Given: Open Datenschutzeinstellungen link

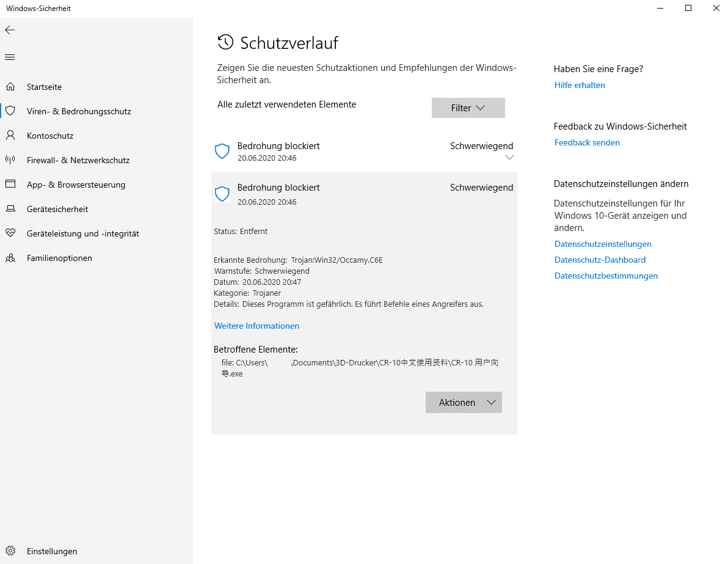Looking at the screenshot, I should (603, 244).
